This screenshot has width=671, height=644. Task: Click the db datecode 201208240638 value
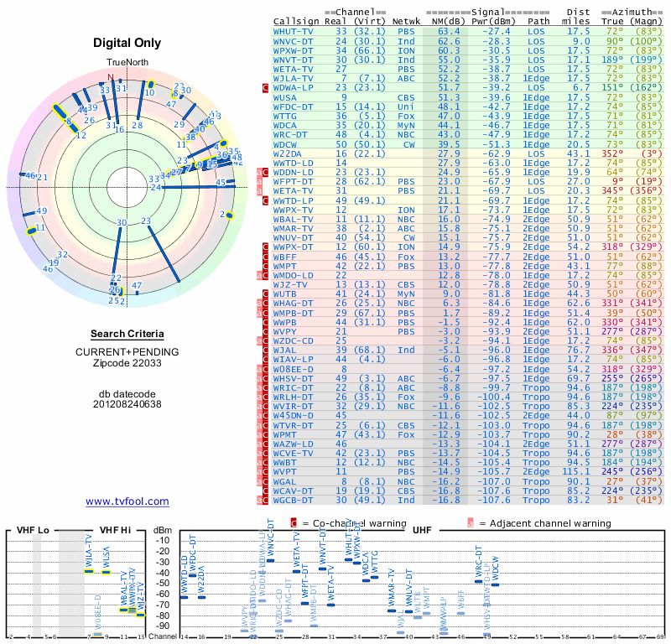(x=127, y=404)
